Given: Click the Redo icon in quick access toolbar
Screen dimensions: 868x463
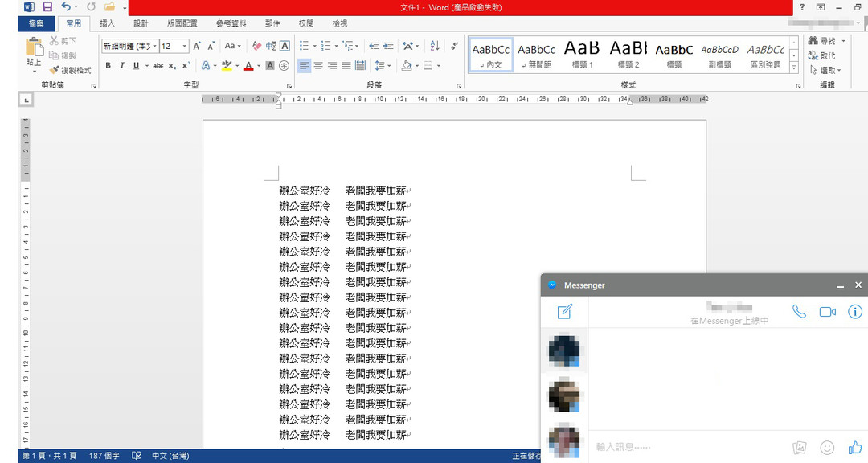Looking at the screenshot, I should pyautogui.click(x=92, y=6).
